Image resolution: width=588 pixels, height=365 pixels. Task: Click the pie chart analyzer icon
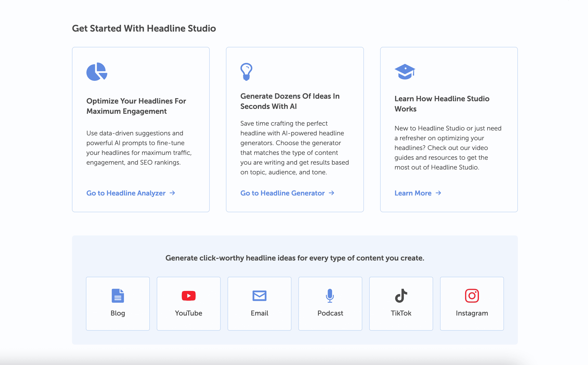coord(97,72)
